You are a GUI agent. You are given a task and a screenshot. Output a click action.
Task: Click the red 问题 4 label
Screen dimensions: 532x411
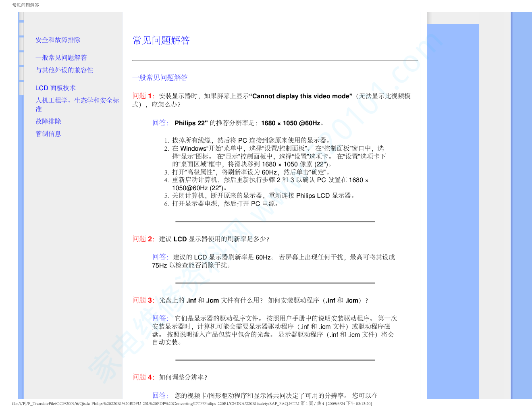[x=143, y=377]
